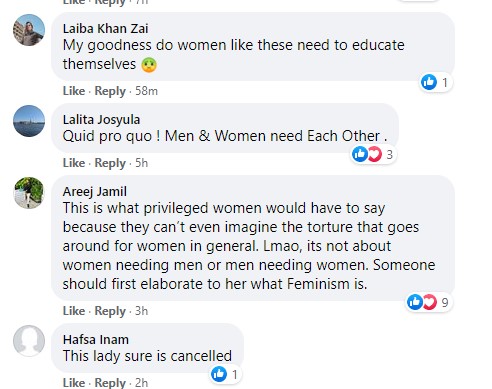Screen dimensions: 492x389
Task: Open Areej Jamil's profile picture
Action: click(29, 193)
